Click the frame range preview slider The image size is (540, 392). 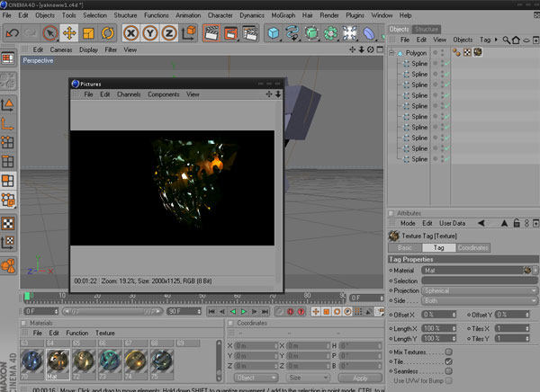[x=112, y=311]
